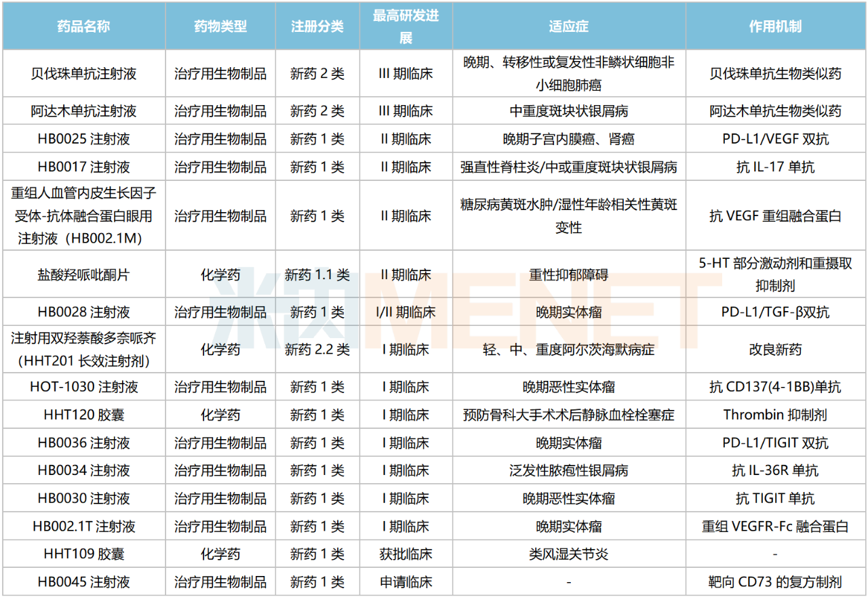
Task: Click the 抗 VEGF 重组融合蛋白 cell
Action: click(776, 216)
